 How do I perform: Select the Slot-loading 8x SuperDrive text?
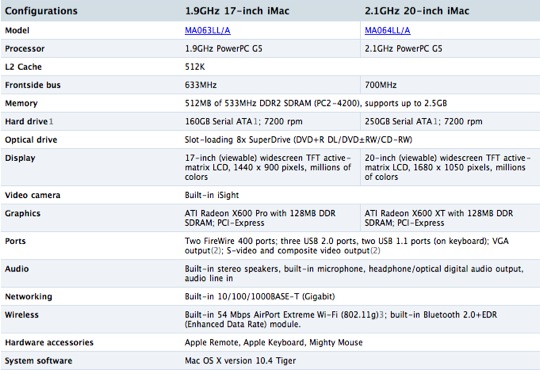[298, 140]
